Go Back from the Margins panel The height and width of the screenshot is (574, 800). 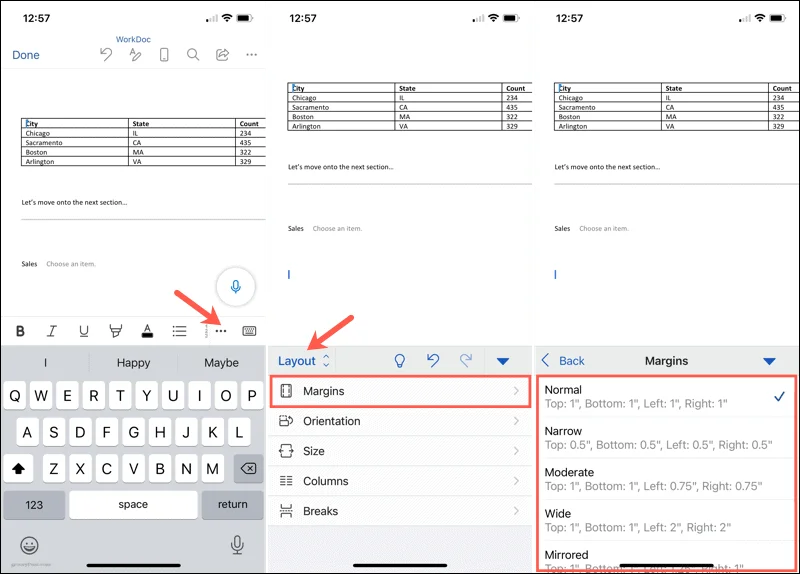pos(563,361)
